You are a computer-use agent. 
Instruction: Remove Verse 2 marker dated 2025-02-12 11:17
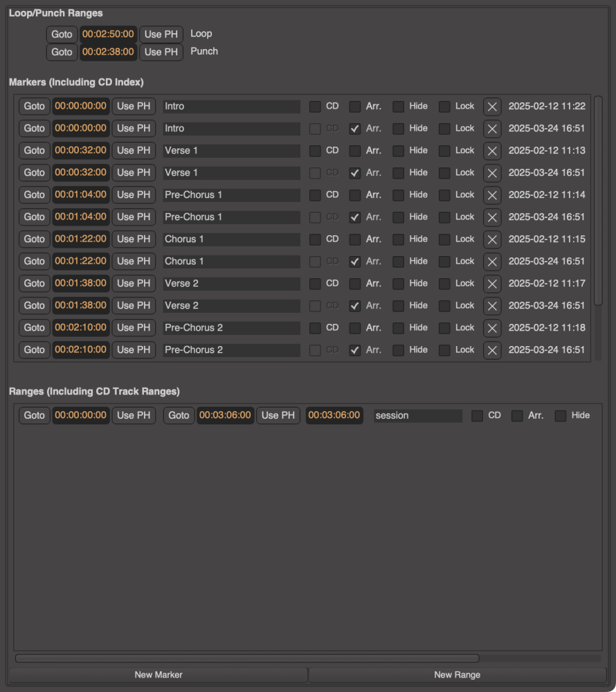(492, 283)
